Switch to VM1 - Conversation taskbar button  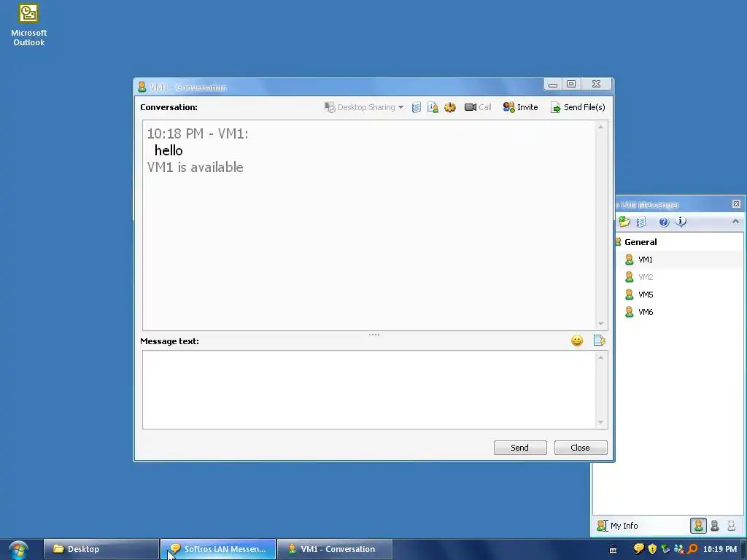(x=334, y=549)
